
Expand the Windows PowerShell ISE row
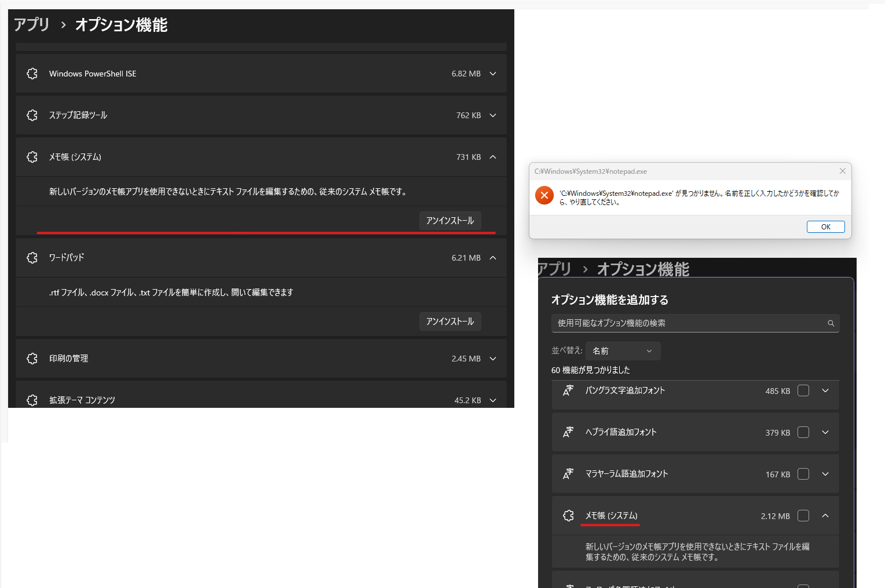click(493, 74)
